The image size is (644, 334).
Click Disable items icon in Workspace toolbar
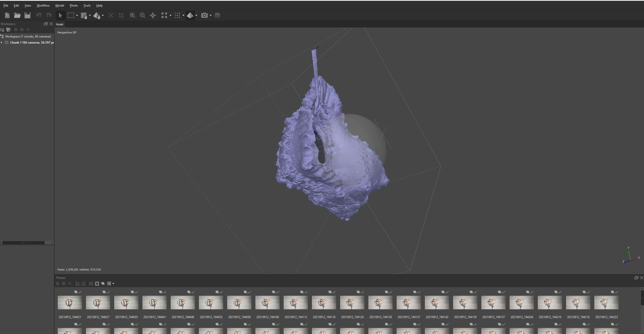22,30
